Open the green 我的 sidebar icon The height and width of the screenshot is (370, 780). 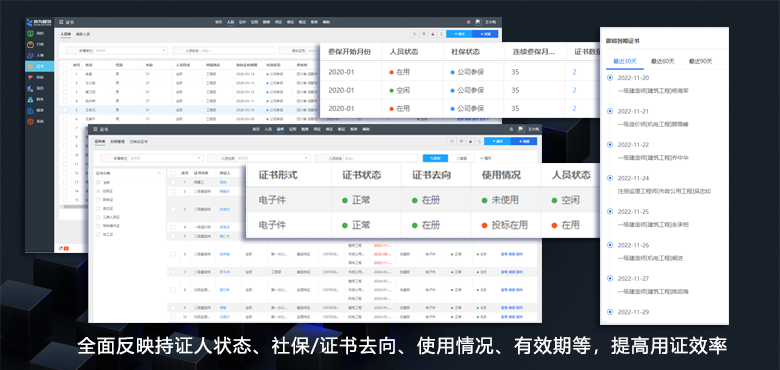(x=31, y=33)
